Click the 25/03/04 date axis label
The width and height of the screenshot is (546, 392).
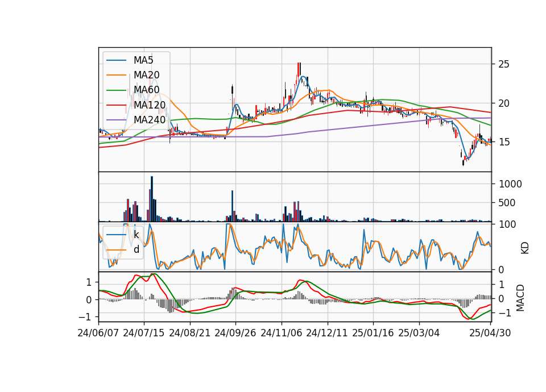pyautogui.click(x=419, y=333)
